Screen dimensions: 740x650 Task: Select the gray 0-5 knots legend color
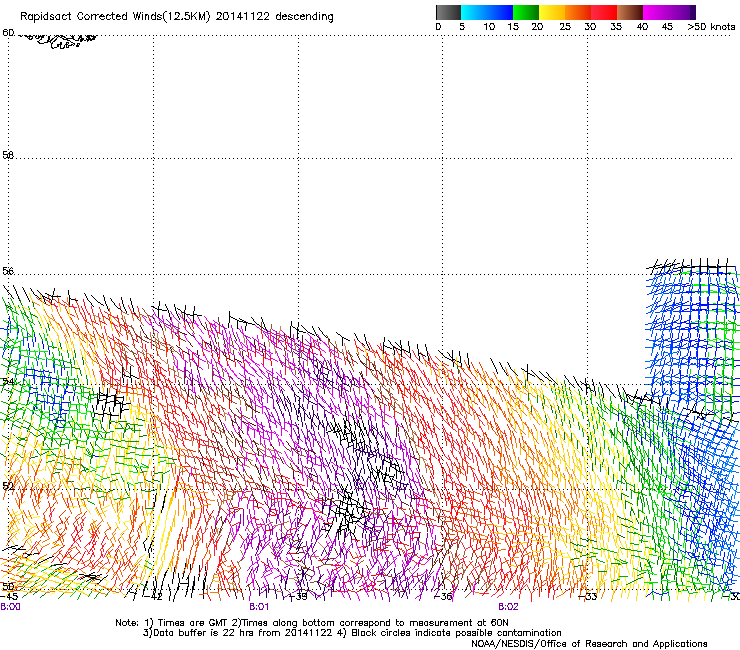point(448,12)
